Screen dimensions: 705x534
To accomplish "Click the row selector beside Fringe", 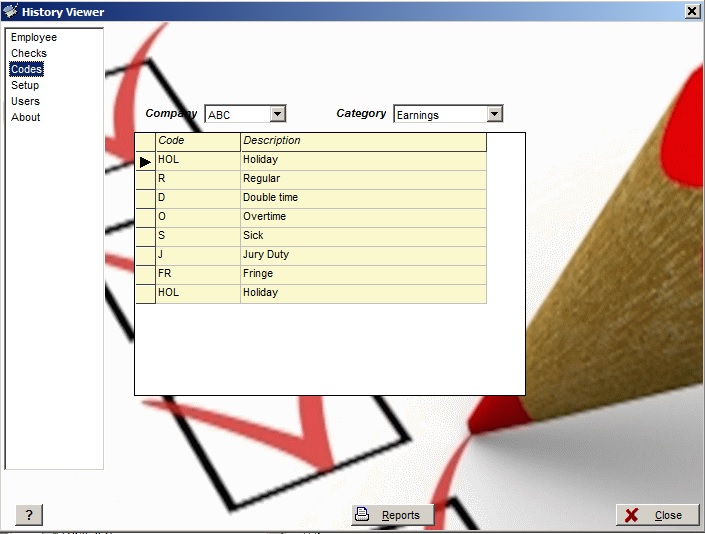I will (x=145, y=275).
